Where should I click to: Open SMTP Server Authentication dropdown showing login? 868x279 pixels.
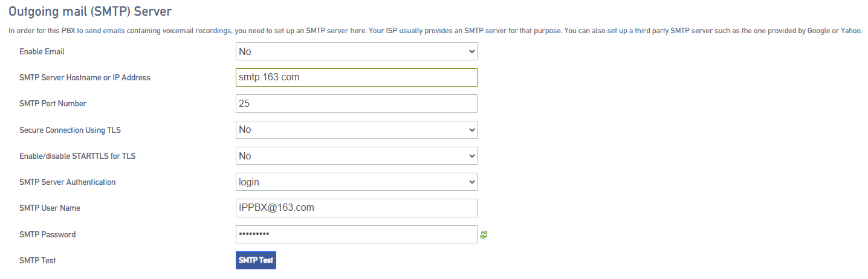point(357,182)
